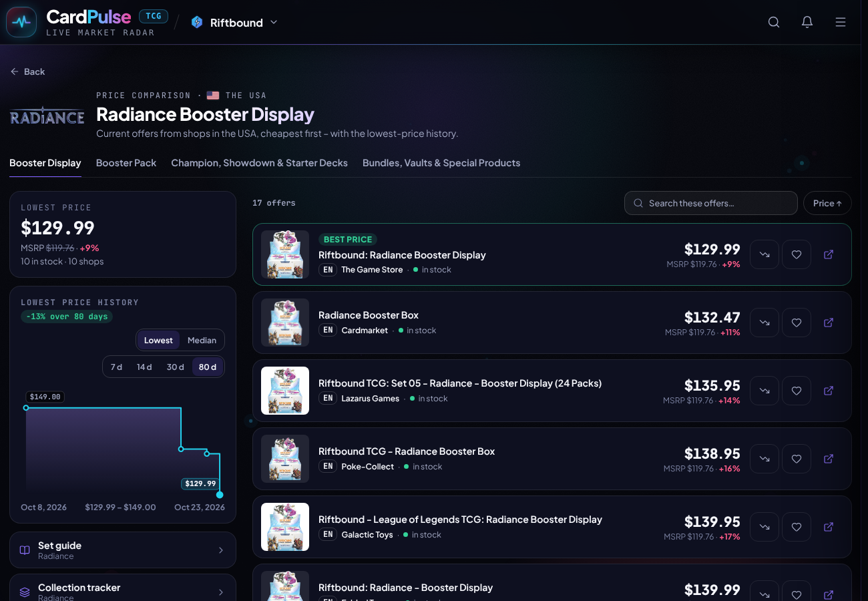Image resolution: width=868 pixels, height=601 pixels.
Task: Open the Riftbound game selector dropdown
Action: pos(234,23)
